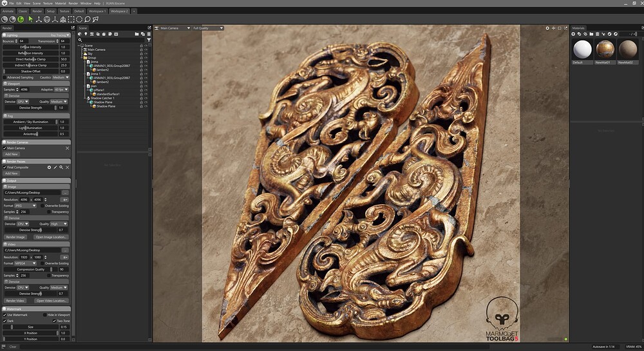Uncheck Main Camera render camera
The height and width of the screenshot is (351, 644).
(5, 148)
